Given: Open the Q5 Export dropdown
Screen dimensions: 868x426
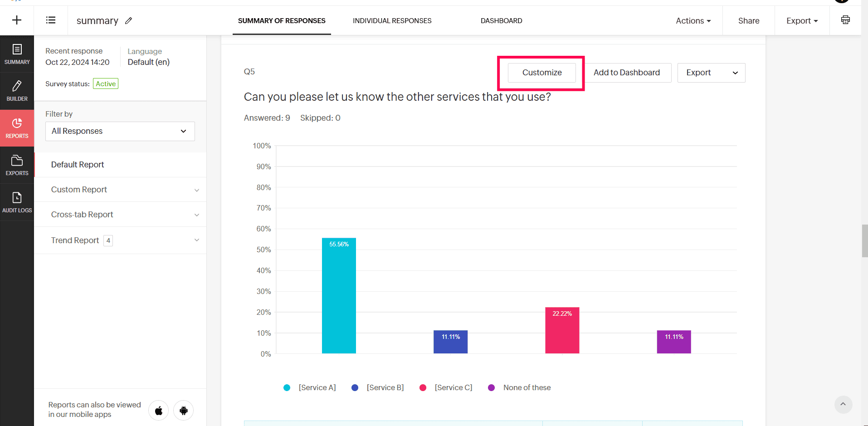Looking at the screenshot, I should (711, 73).
